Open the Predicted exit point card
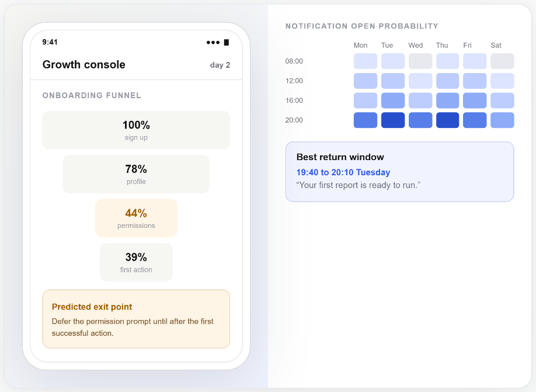 click(x=136, y=319)
